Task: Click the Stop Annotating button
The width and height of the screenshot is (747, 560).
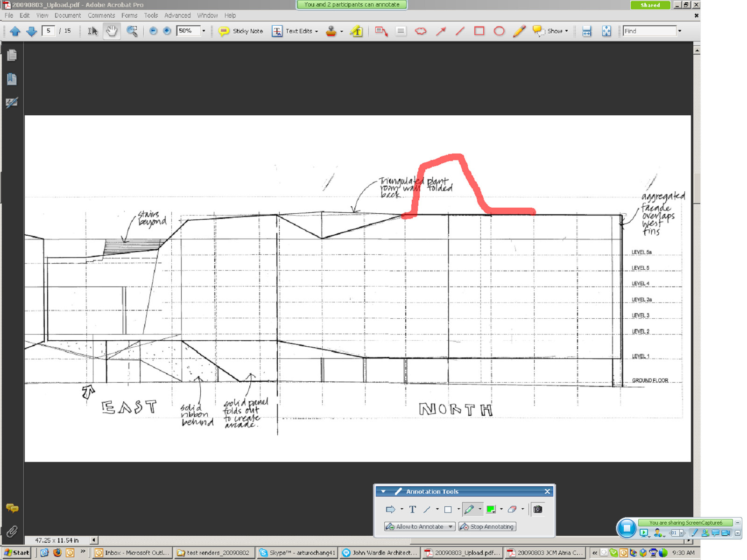Action: pos(487,527)
